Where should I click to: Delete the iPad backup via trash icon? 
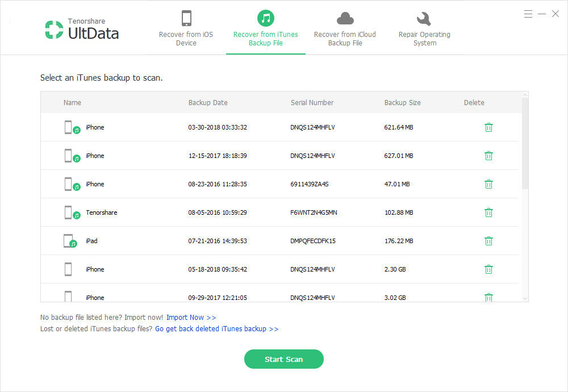[488, 240]
